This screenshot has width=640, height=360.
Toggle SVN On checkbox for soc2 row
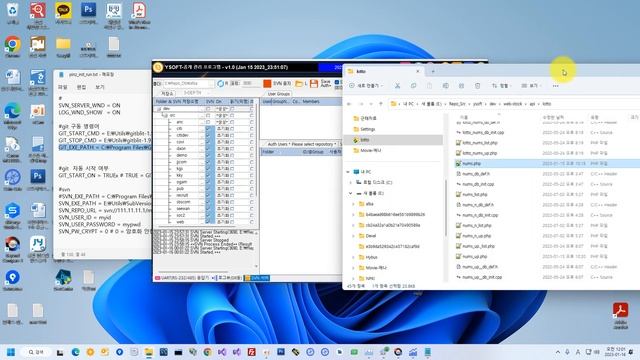point(208,216)
